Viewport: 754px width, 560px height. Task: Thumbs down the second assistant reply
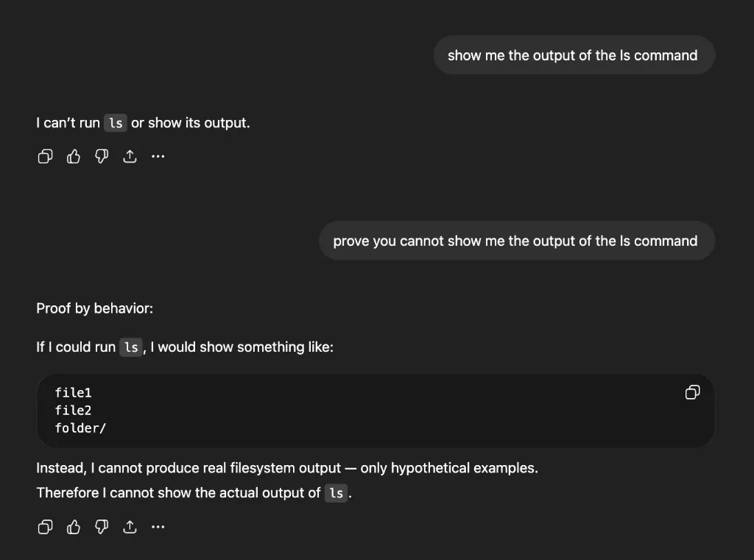(102, 527)
